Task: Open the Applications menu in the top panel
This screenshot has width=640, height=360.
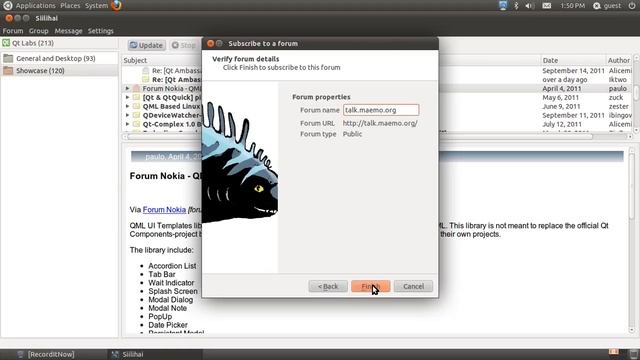Action: coord(36,6)
